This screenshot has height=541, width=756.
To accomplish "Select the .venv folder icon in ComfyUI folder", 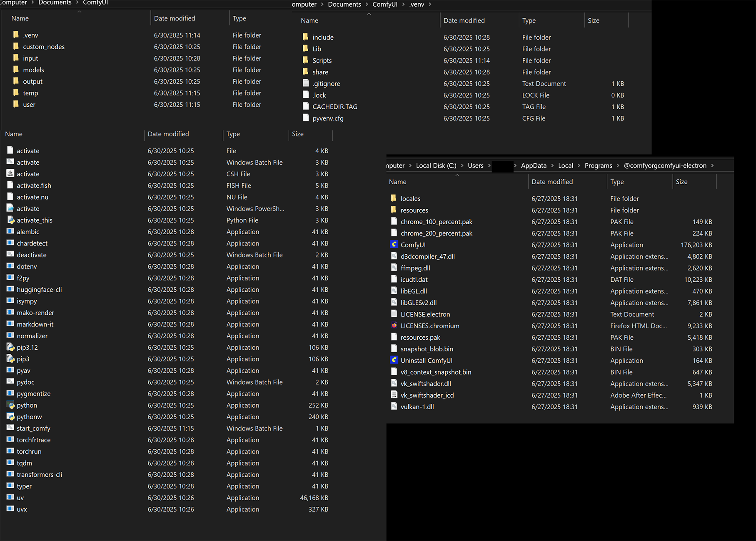I will (16, 35).
